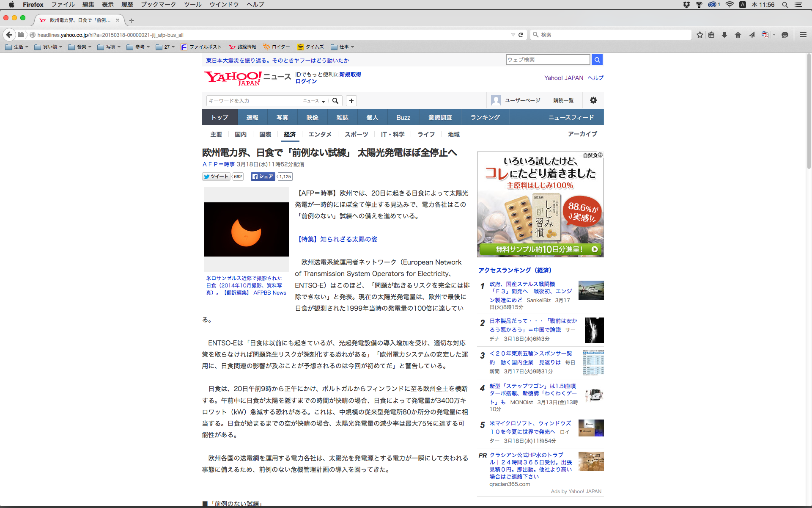Image resolution: width=812 pixels, height=508 pixels.
Task: Show the URL bar history dropdown arrow
Action: (513, 35)
